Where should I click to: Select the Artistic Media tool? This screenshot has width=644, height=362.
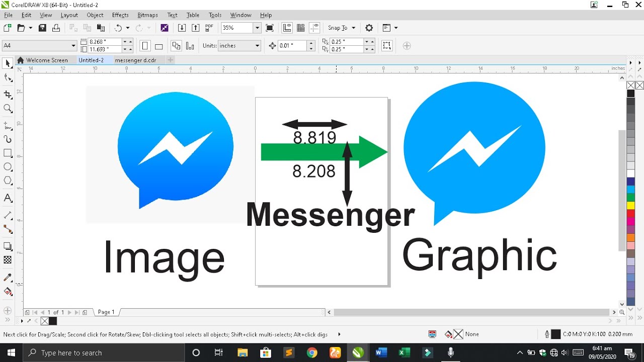[8, 139]
